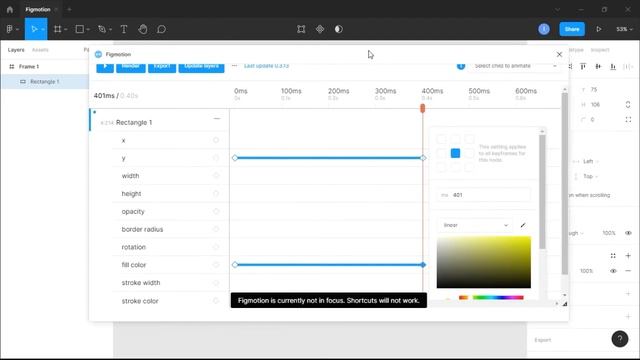Click the bezier edit pencil icon
Viewport: 640px width, 360px height.
(x=523, y=225)
